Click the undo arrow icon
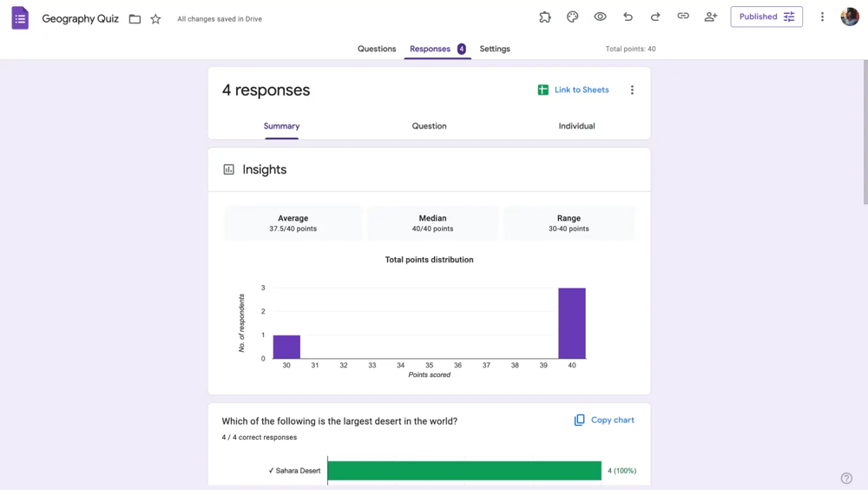 (628, 17)
